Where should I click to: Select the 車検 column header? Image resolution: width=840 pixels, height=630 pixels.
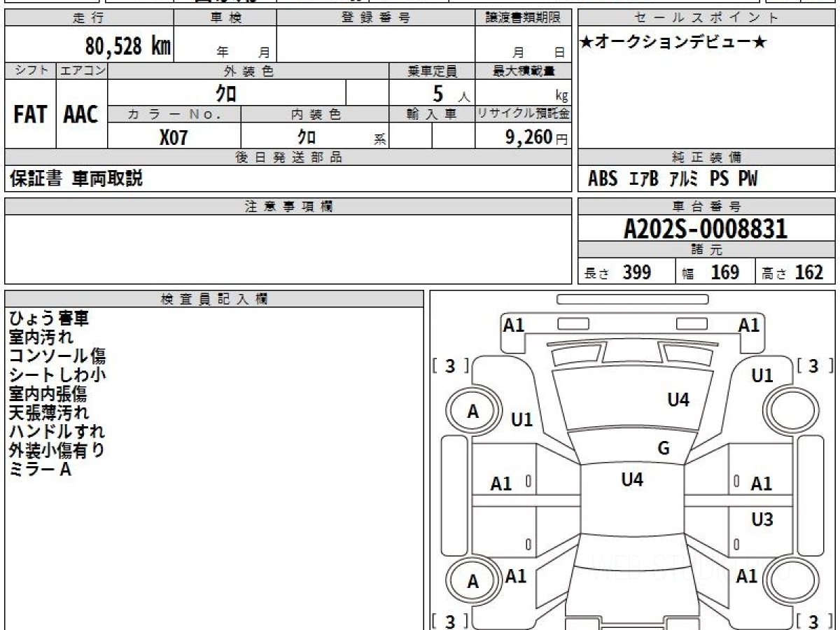click(225, 18)
